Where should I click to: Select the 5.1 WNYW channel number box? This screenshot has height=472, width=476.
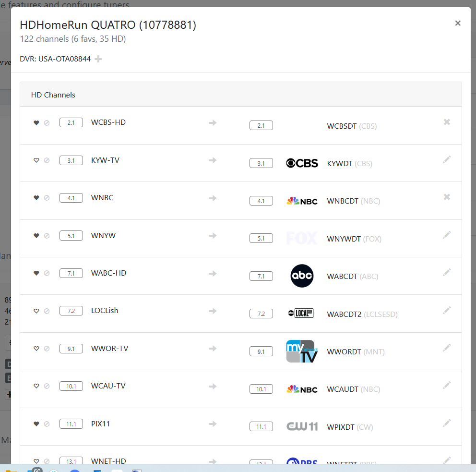(71, 236)
